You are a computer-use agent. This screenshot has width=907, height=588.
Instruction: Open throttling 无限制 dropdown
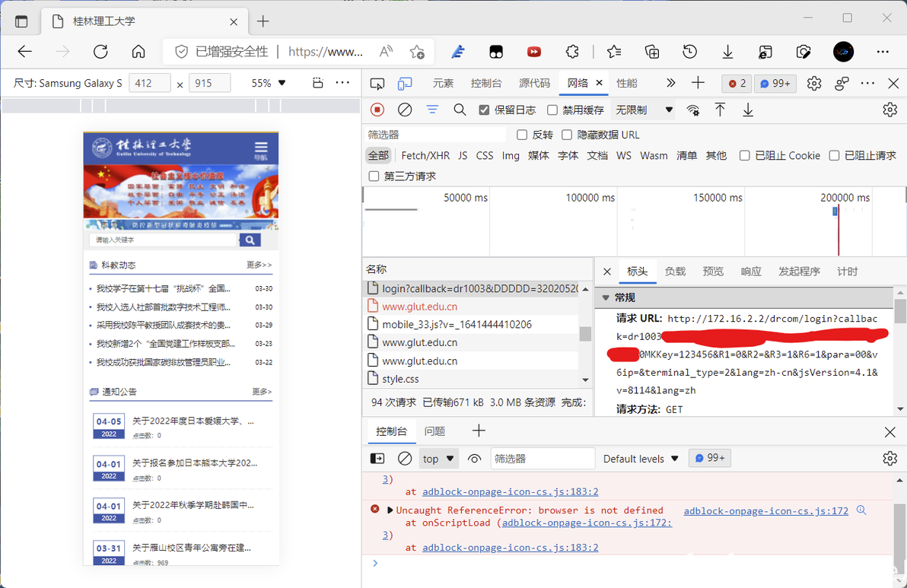pos(643,110)
